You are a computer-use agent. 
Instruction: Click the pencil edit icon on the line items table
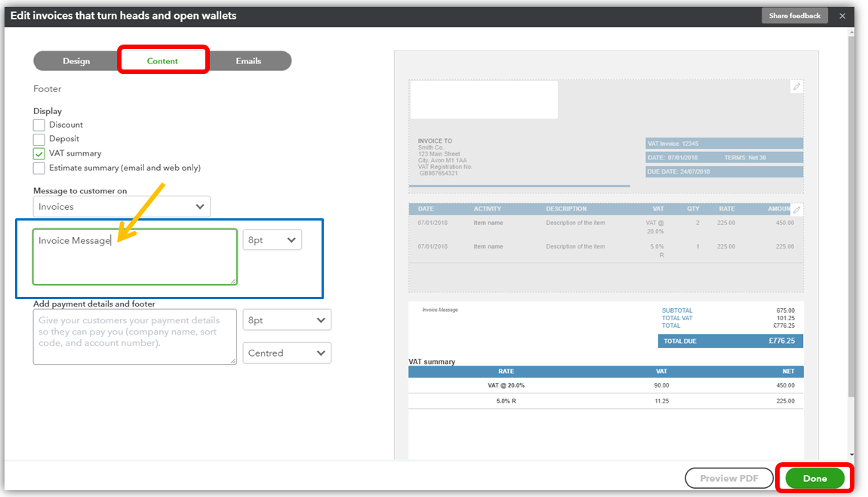pos(797,209)
